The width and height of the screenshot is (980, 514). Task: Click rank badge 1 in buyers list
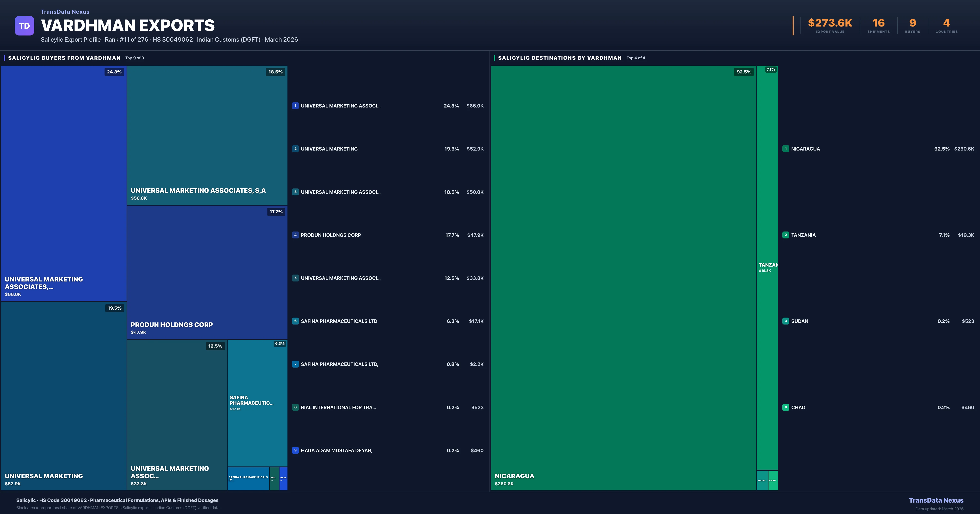tap(295, 106)
